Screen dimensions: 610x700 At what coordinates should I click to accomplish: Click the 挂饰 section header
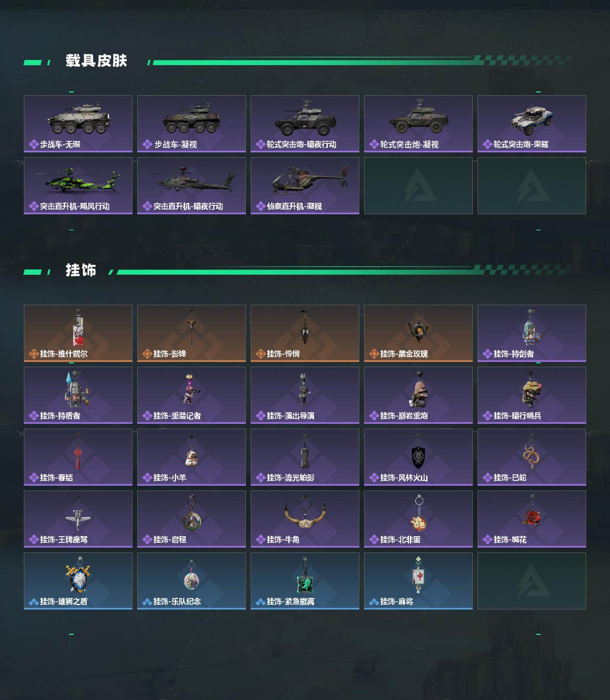81,270
